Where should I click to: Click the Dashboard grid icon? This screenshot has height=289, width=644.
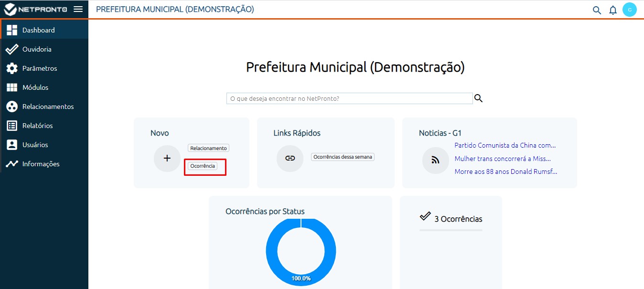point(12,30)
